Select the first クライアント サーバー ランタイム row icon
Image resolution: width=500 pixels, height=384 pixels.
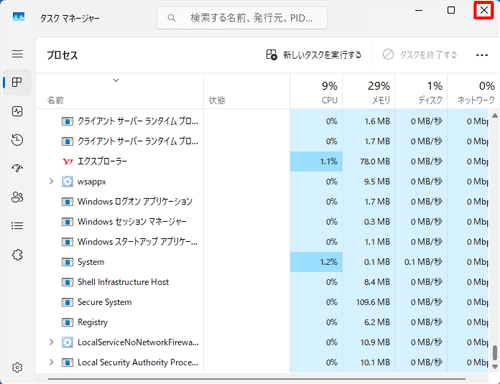click(x=67, y=121)
